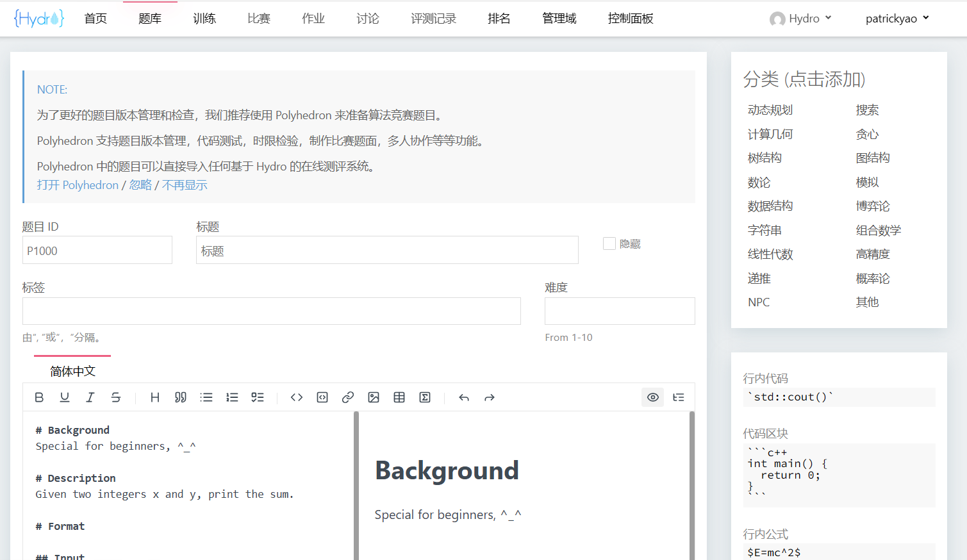Insert an unordered bullet list
This screenshot has width=967, height=560.
pos(206,397)
